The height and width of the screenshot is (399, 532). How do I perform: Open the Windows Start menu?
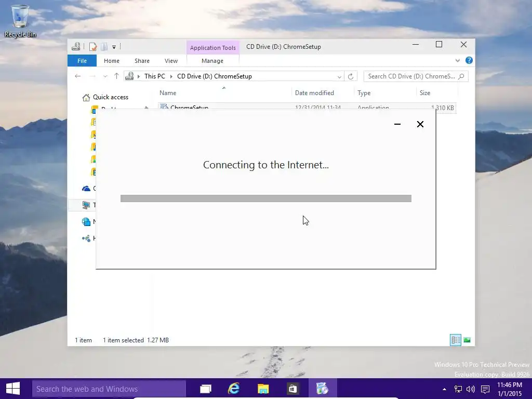(x=13, y=389)
